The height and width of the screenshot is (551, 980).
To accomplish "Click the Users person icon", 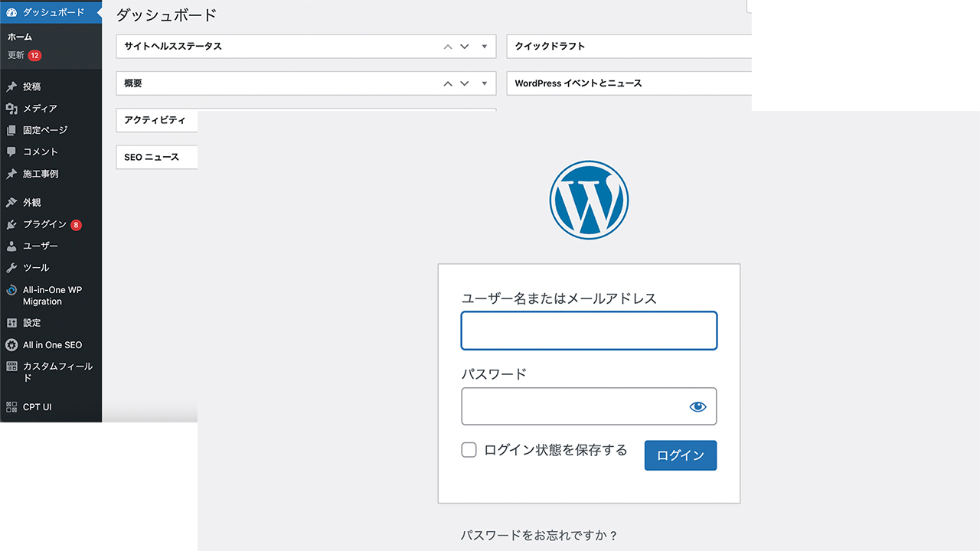I will tap(11, 246).
